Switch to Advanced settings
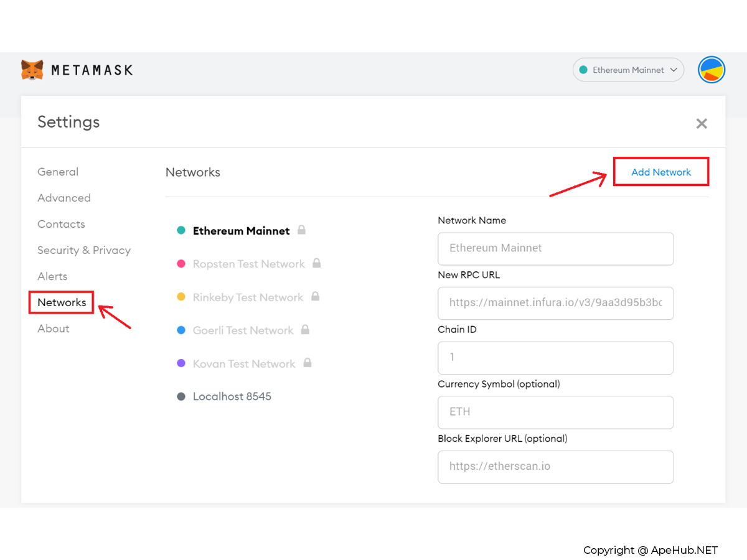 pos(64,198)
